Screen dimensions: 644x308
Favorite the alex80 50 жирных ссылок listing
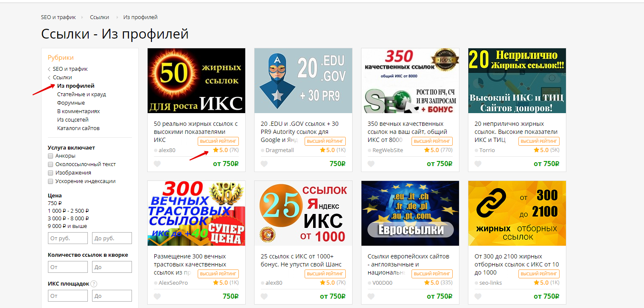[x=157, y=164]
